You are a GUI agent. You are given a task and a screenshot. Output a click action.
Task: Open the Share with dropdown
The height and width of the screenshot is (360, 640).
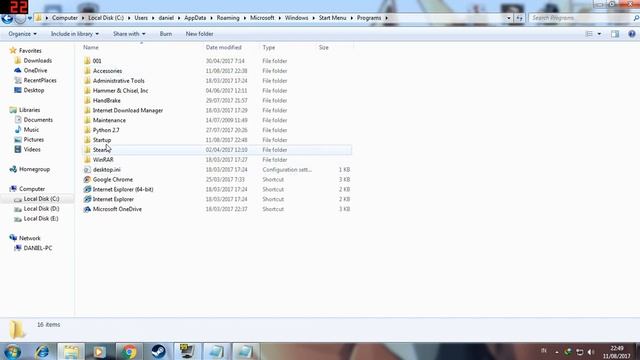[x=129, y=34]
